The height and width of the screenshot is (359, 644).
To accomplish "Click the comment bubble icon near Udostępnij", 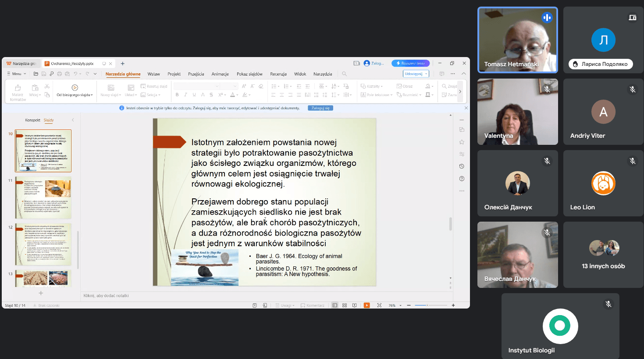I will click(441, 74).
